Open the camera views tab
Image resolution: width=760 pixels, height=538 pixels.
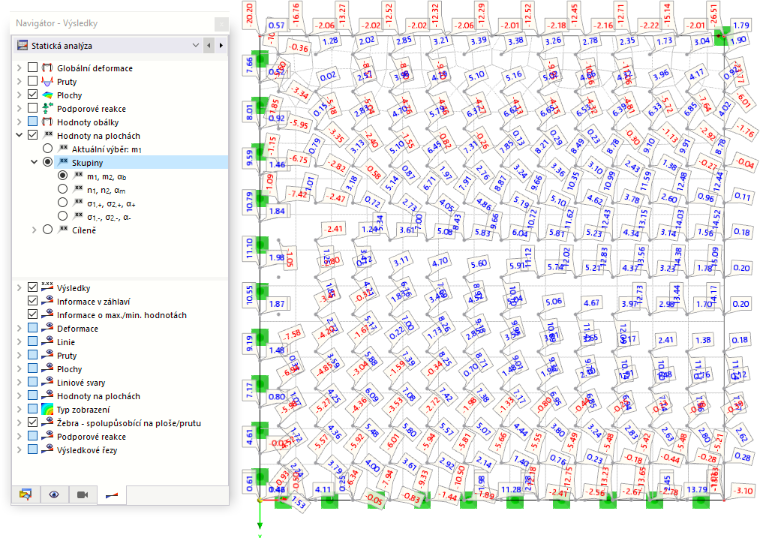pos(82,494)
